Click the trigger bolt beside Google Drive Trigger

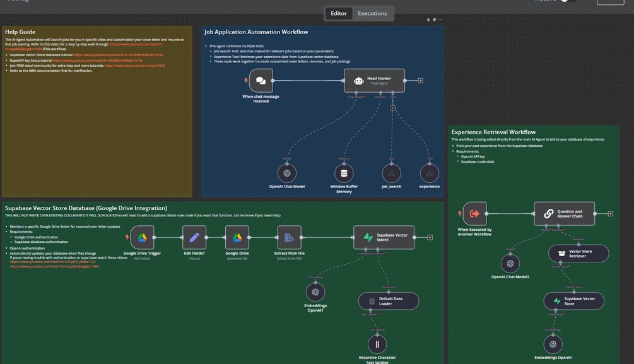pyautogui.click(x=127, y=237)
